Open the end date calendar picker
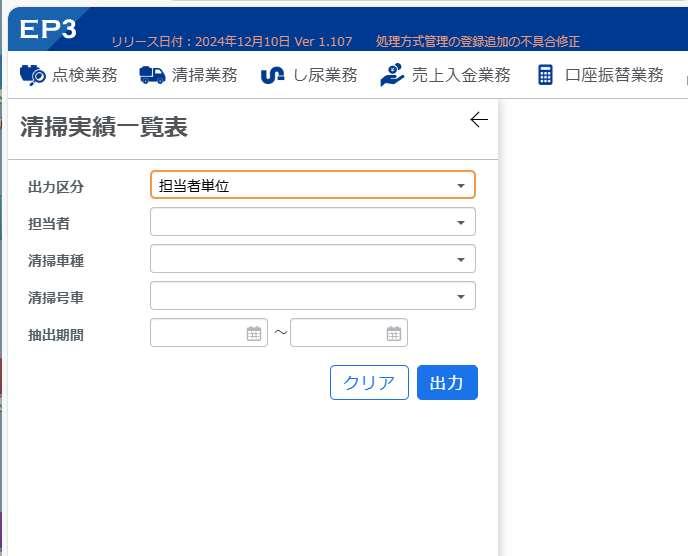 [394, 334]
